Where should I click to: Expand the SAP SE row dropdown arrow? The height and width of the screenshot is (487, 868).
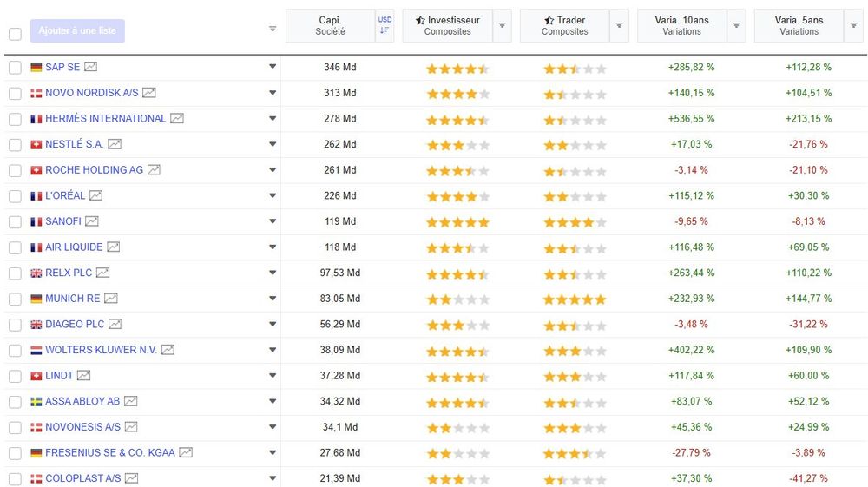coord(273,66)
